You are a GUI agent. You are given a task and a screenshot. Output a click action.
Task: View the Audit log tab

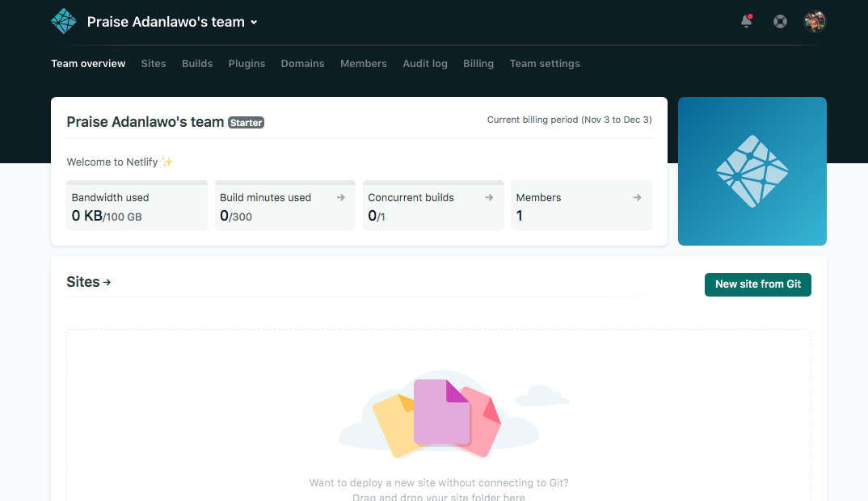pos(425,64)
